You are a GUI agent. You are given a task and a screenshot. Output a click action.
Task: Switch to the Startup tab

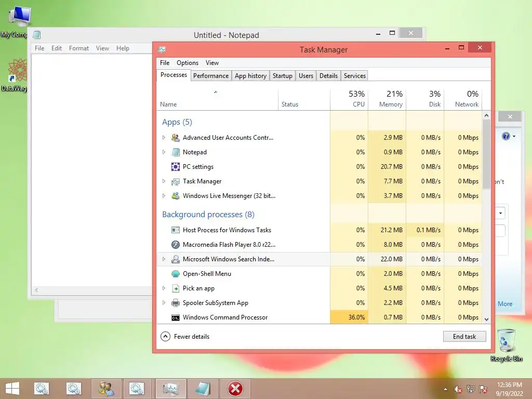(x=282, y=76)
